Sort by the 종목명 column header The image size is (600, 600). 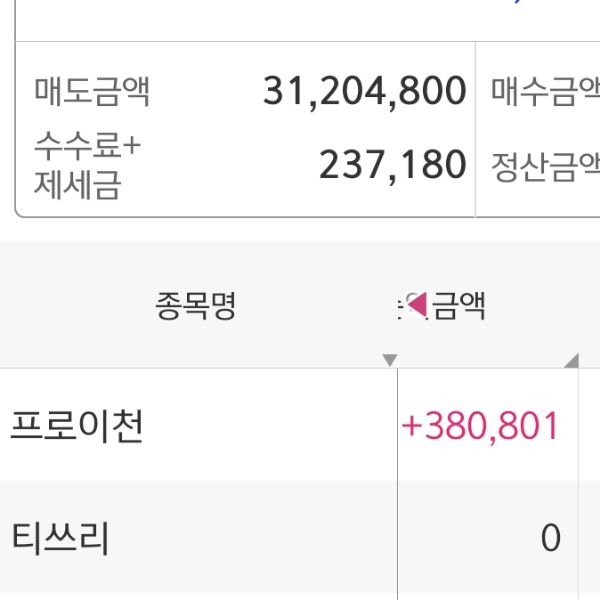196,305
